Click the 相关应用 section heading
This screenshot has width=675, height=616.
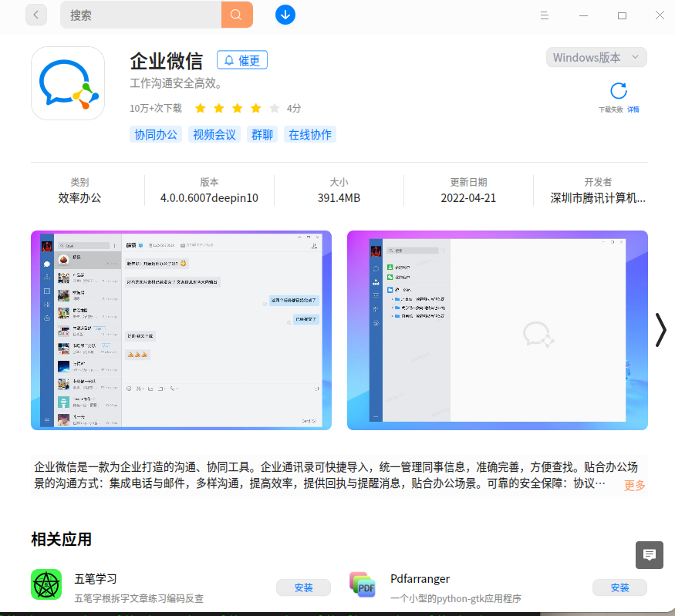(61, 540)
